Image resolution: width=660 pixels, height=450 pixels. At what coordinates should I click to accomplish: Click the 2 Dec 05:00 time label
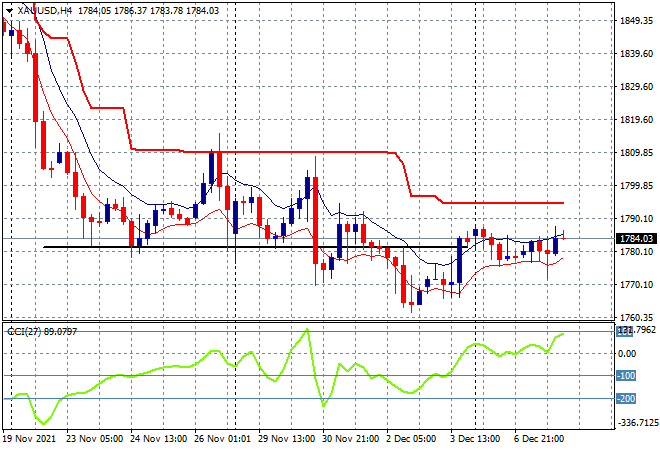point(411,439)
